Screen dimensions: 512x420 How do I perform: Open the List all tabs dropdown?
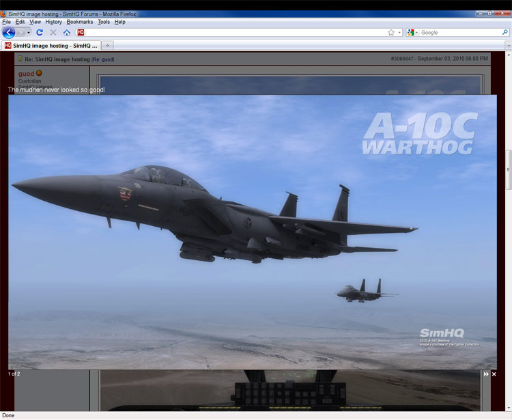click(x=509, y=46)
